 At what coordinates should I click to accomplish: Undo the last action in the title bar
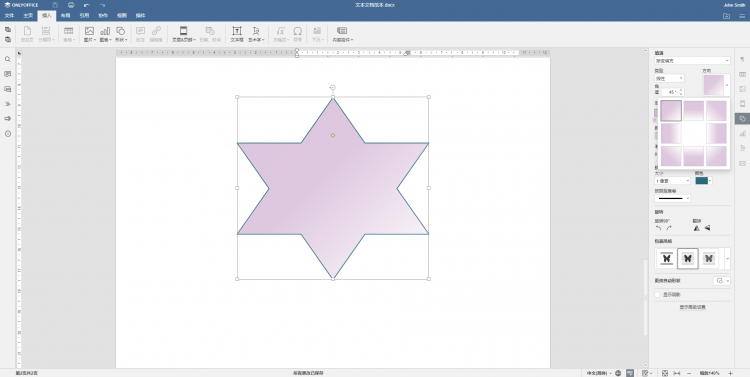(87, 5)
